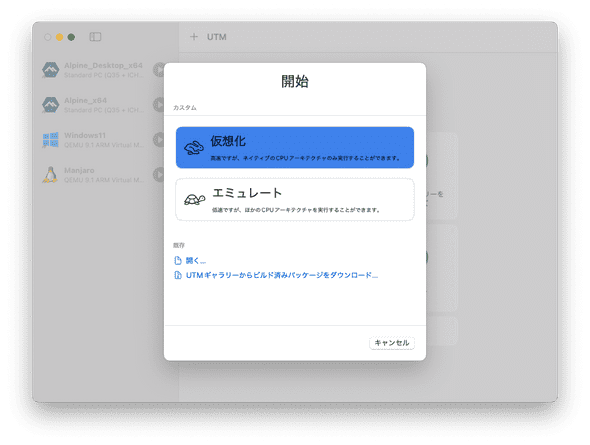Click the turtle icon on エミュレート
590x445 pixels.
coord(195,199)
